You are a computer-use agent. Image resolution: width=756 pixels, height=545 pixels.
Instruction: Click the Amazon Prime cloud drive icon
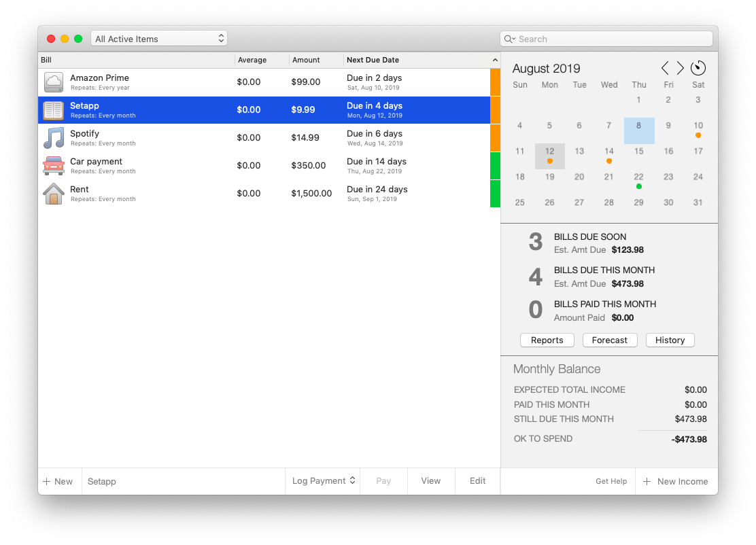[54, 82]
